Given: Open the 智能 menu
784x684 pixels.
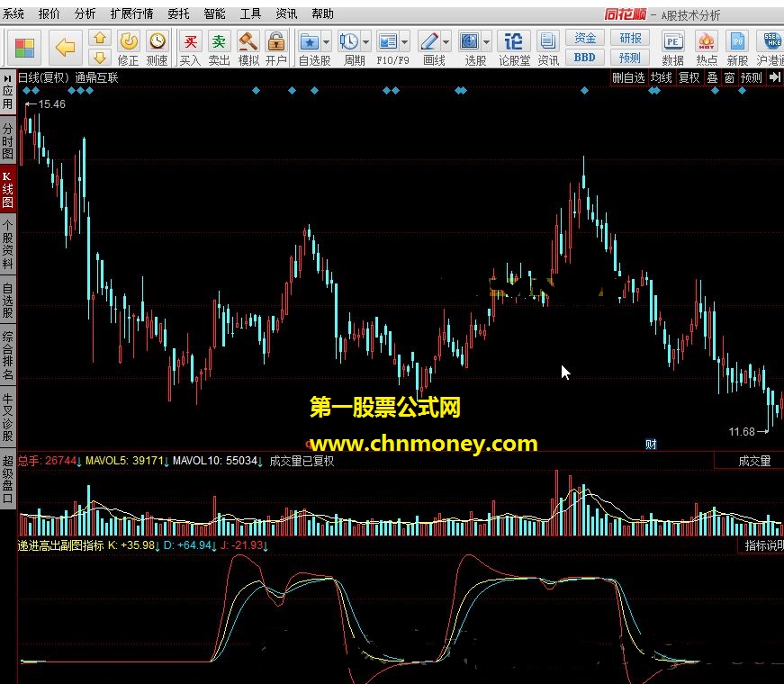Looking at the screenshot, I should tap(214, 14).
